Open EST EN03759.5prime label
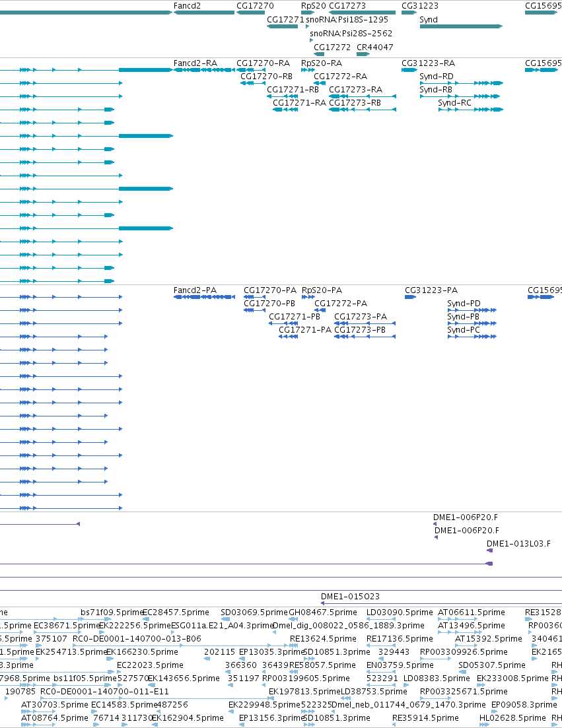Viewport: 562px width, 728px height. (400, 665)
